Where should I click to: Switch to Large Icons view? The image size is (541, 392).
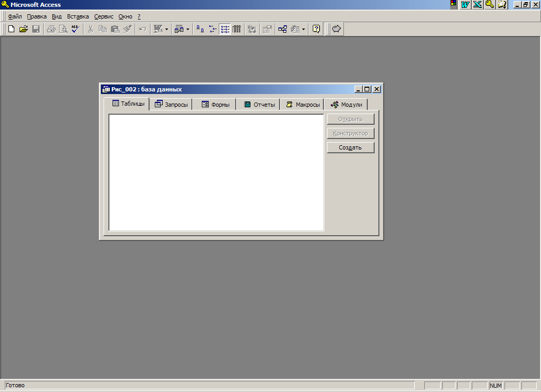click(200, 29)
